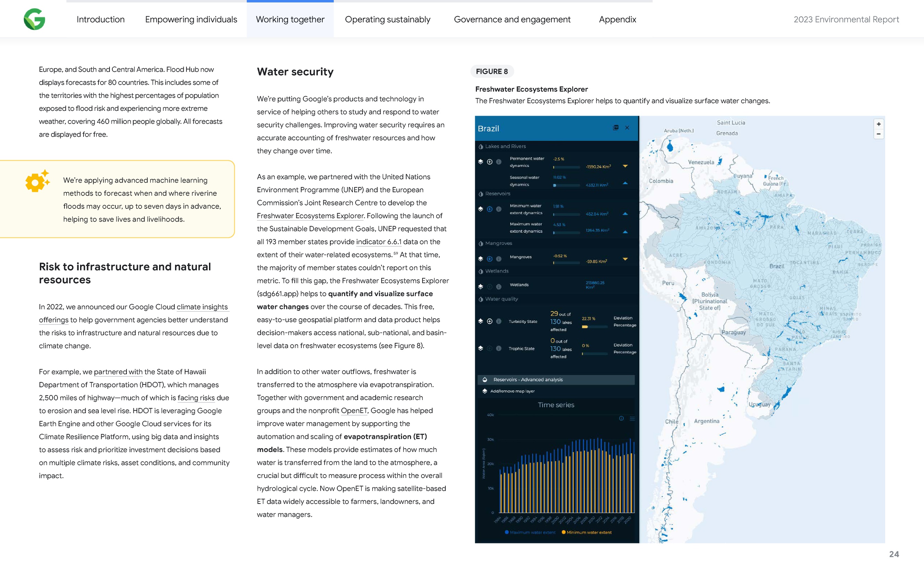Open the Empowering individuals tab

click(x=191, y=19)
